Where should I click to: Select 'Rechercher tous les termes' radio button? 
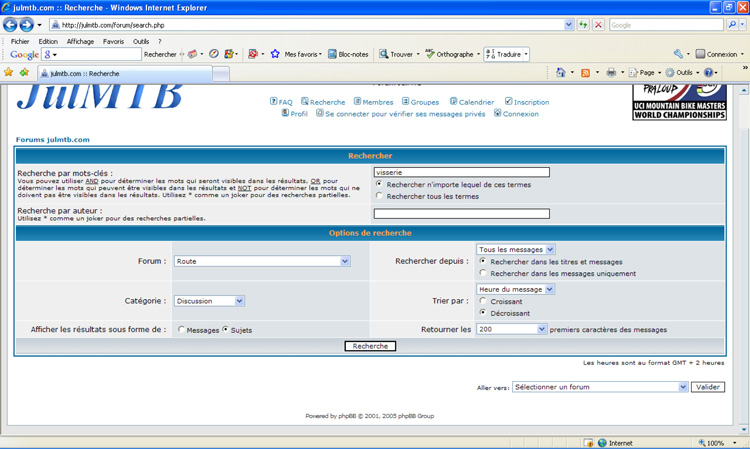click(379, 196)
